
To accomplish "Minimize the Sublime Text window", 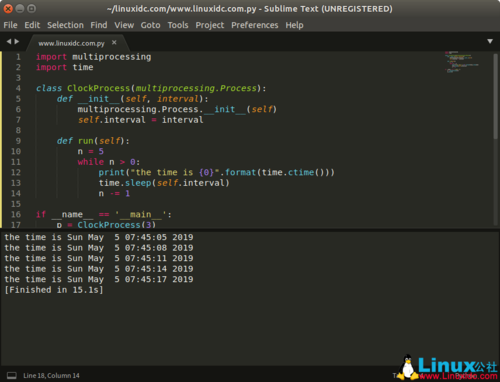I will click(20, 9).
